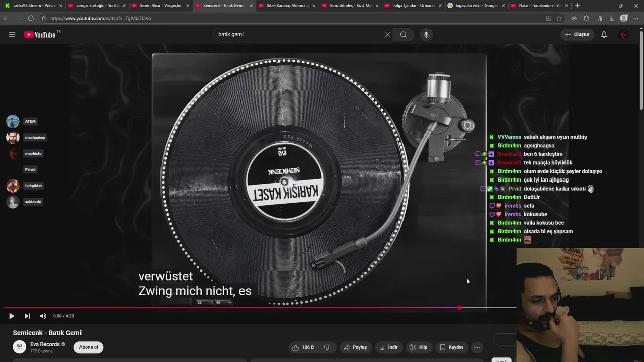Dislike the Batık Gemi video
The image size is (644, 362).
pos(327,347)
